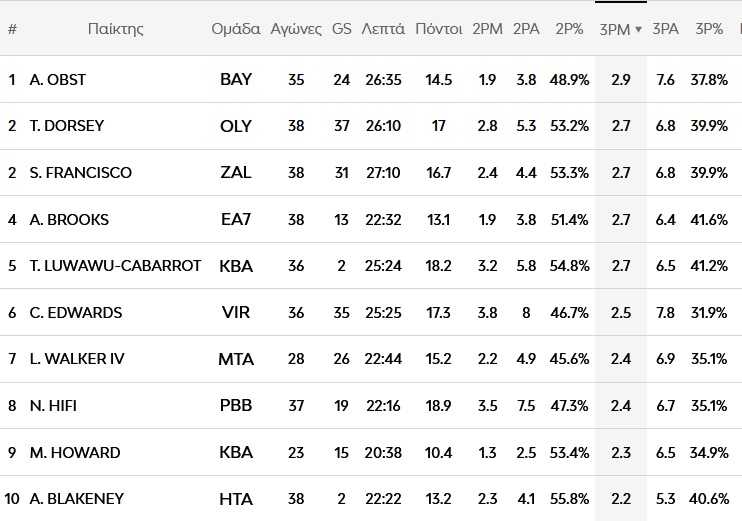Viewport: 742px width, 521px height.
Task: Select the 3P% column header
Action: [707, 29]
